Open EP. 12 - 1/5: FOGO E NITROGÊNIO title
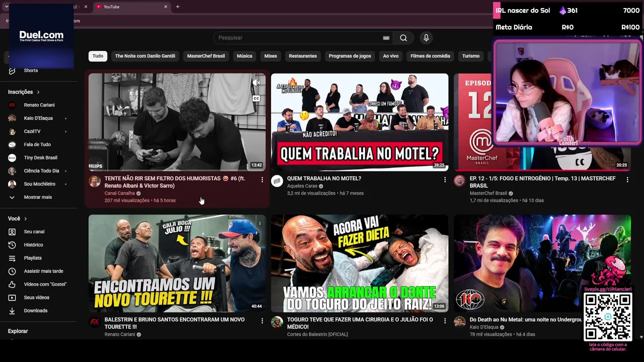The height and width of the screenshot is (362, 644). click(x=542, y=182)
